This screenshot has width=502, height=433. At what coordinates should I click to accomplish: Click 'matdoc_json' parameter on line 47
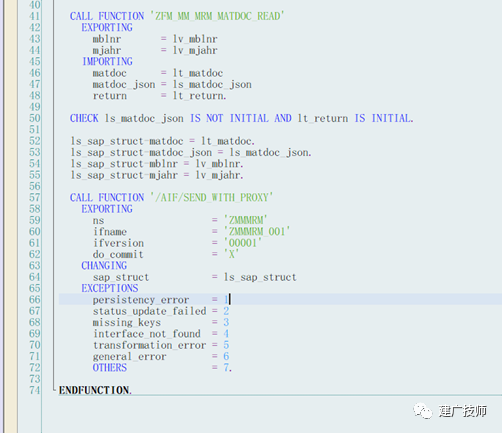pyautogui.click(x=124, y=84)
